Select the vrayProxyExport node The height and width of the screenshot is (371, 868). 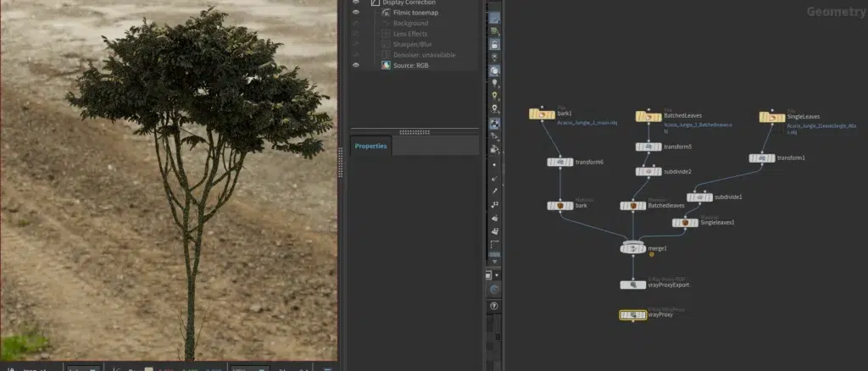click(632, 285)
